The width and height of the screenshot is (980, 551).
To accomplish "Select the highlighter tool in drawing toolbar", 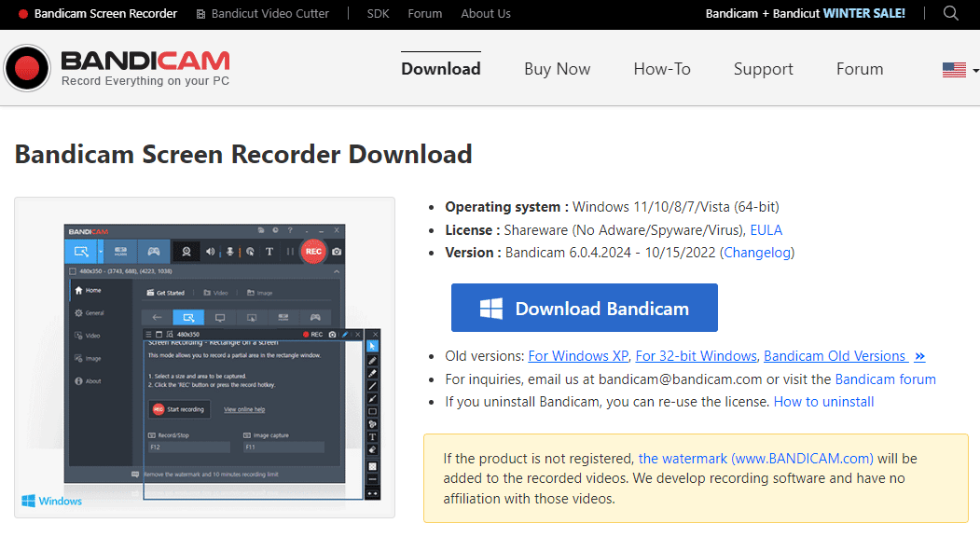I will coord(372,373).
